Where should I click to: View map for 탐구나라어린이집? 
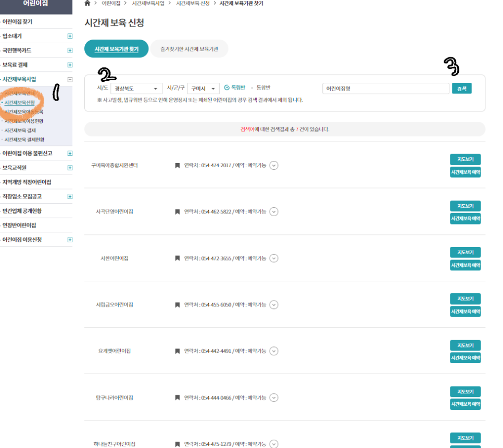[465, 392]
